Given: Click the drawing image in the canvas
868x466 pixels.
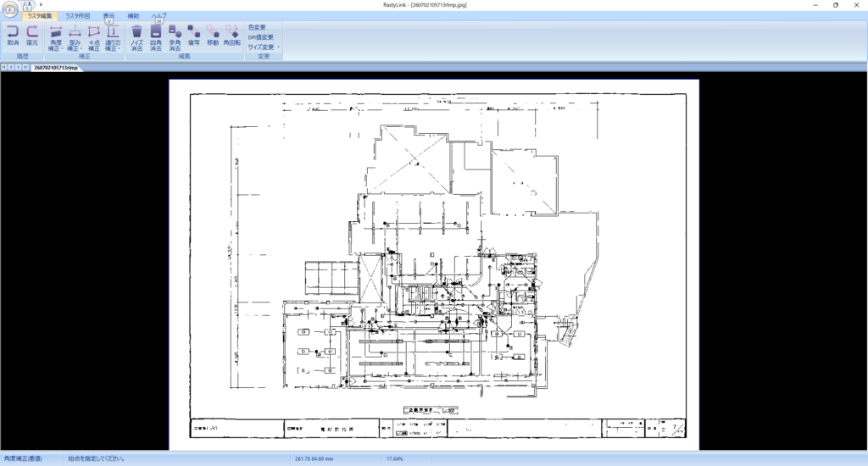Looking at the screenshot, I should coord(434,264).
